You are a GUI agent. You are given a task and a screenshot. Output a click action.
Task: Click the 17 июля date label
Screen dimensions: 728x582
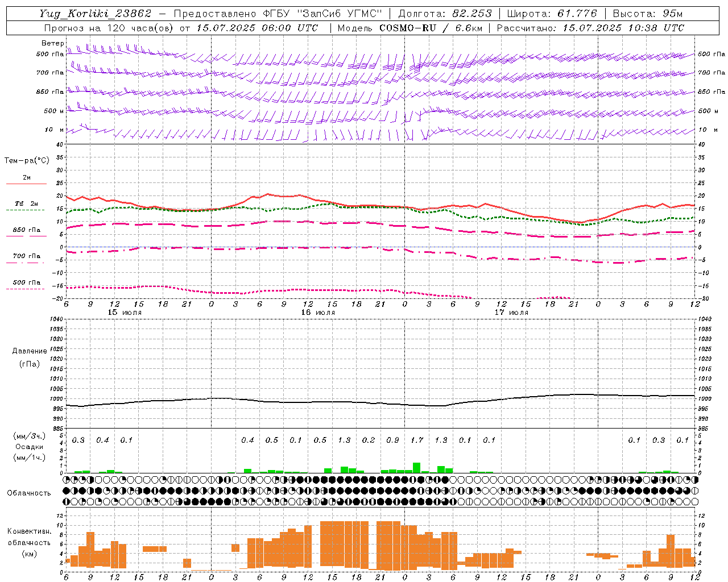pyautogui.click(x=511, y=313)
